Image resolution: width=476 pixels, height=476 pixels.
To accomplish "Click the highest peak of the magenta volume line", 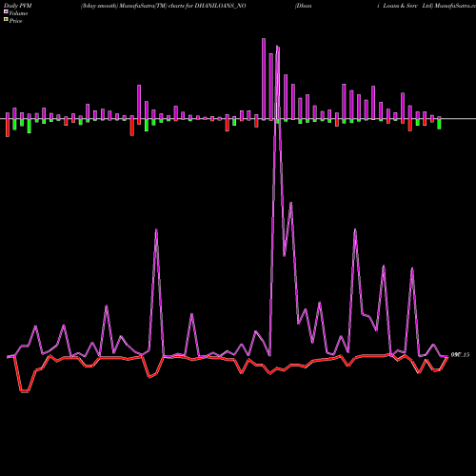I will pyautogui.click(x=278, y=47).
